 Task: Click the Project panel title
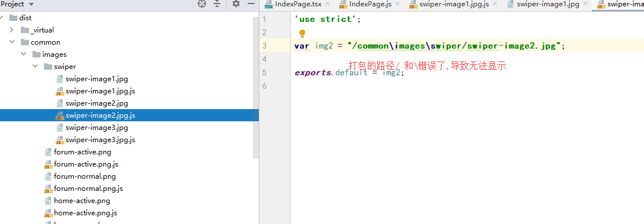(12, 5)
